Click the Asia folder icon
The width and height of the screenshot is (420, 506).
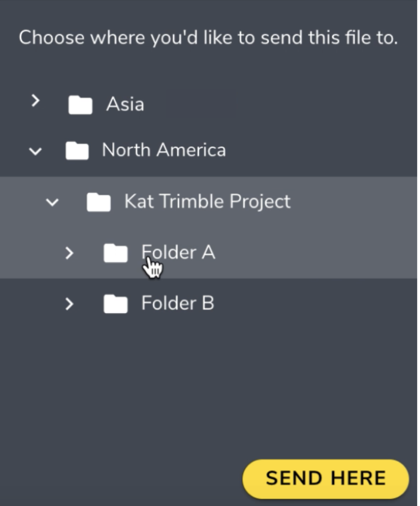pyautogui.click(x=80, y=105)
